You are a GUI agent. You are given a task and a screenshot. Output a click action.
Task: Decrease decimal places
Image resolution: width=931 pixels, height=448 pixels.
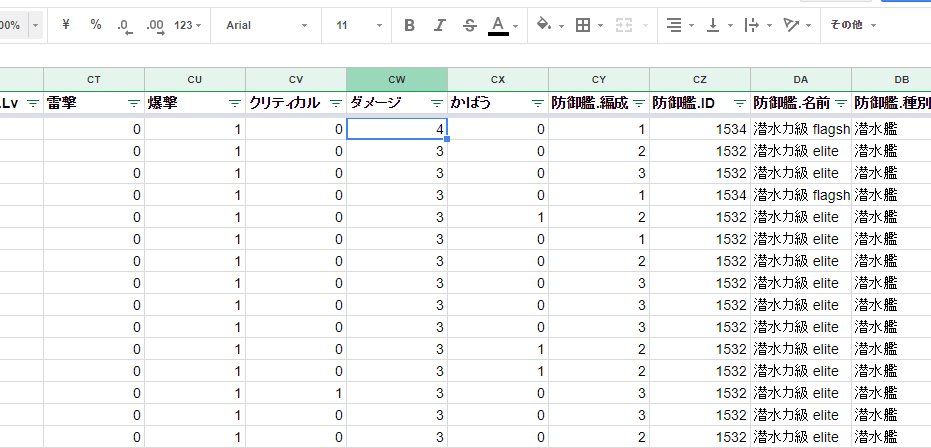click(x=125, y=25)
